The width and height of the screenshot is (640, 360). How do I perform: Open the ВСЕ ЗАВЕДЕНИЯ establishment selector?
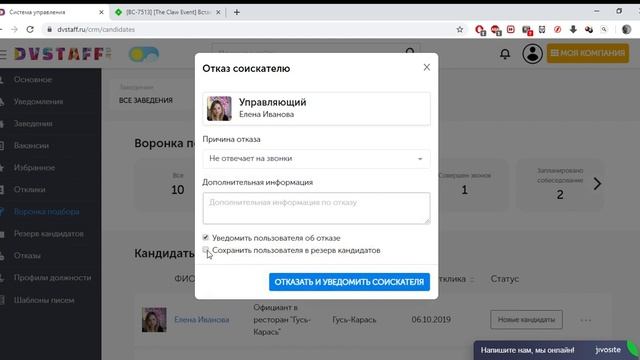click(x=152, y=95)
